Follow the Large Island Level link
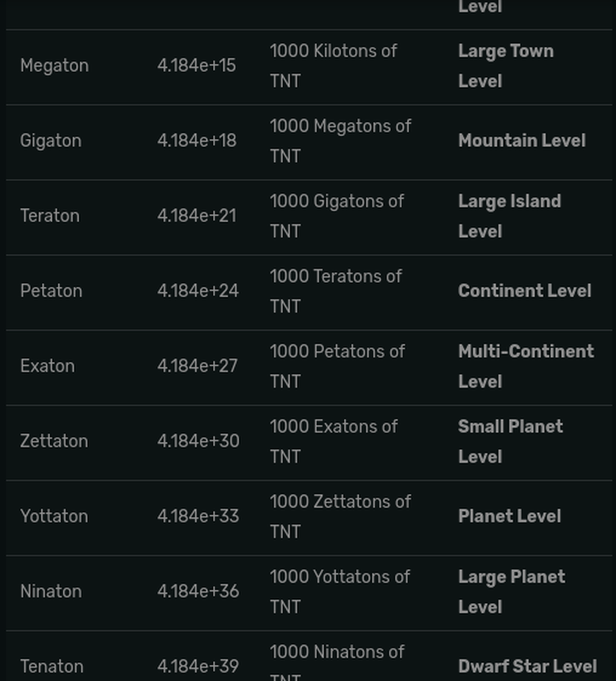The image size is (616, 681). pos(509,202)
